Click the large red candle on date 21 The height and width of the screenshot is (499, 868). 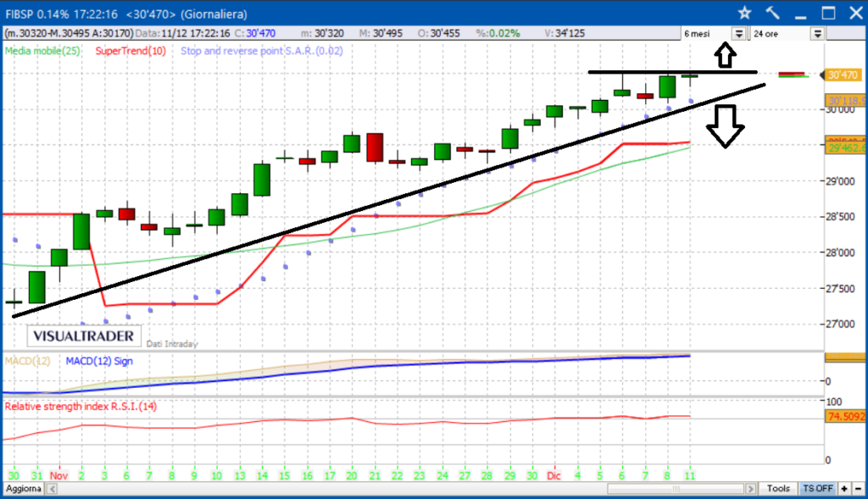coord(375,147)
